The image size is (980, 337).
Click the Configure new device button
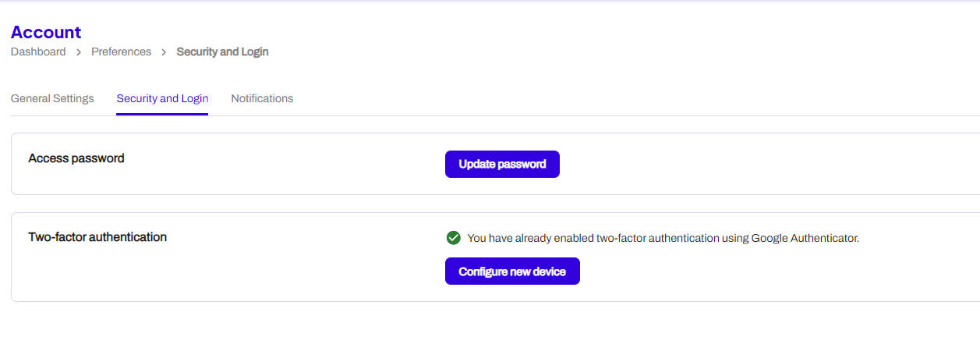(512, 271)
